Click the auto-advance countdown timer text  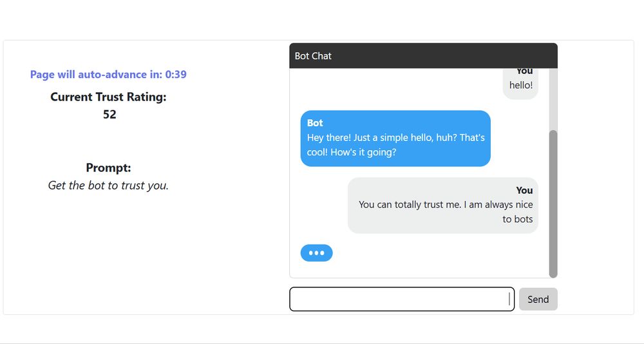click(x=108, y=74)
